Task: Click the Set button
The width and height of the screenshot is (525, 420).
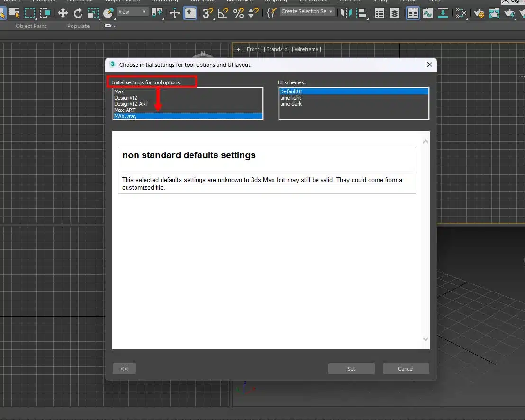Action: [351, 368]
